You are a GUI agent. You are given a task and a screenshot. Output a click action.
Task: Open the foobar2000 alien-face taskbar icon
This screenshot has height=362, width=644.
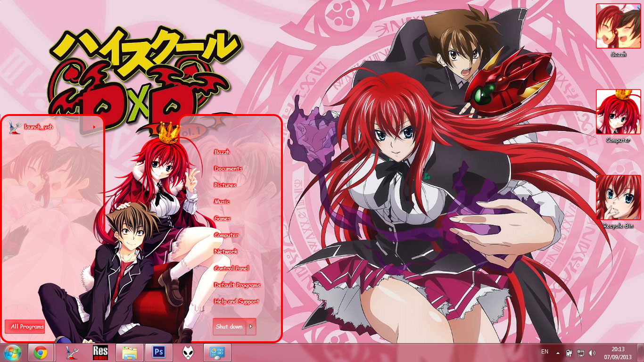pos(188,353)
